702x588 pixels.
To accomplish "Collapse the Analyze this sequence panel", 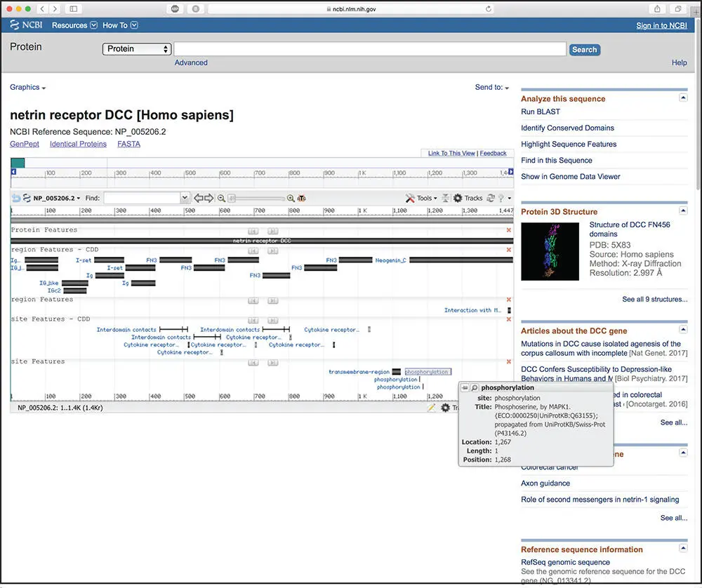I will click(x=683, y=98).
